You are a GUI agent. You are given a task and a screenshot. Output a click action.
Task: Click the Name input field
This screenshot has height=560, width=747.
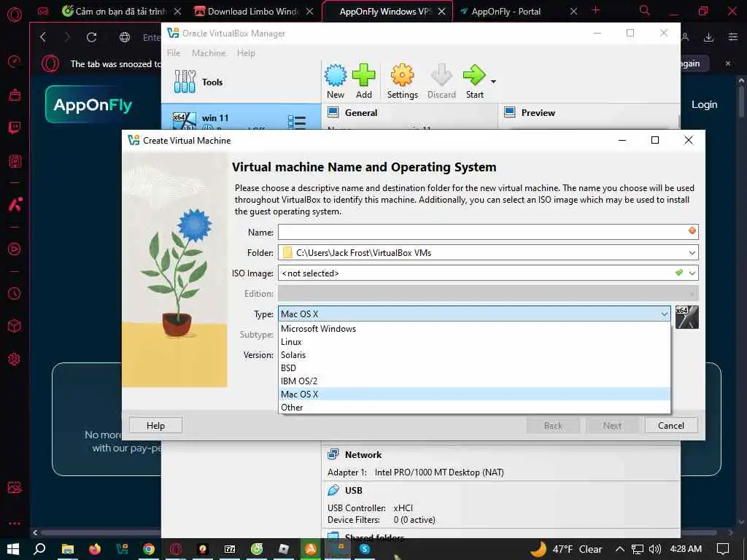coord(488,232)
